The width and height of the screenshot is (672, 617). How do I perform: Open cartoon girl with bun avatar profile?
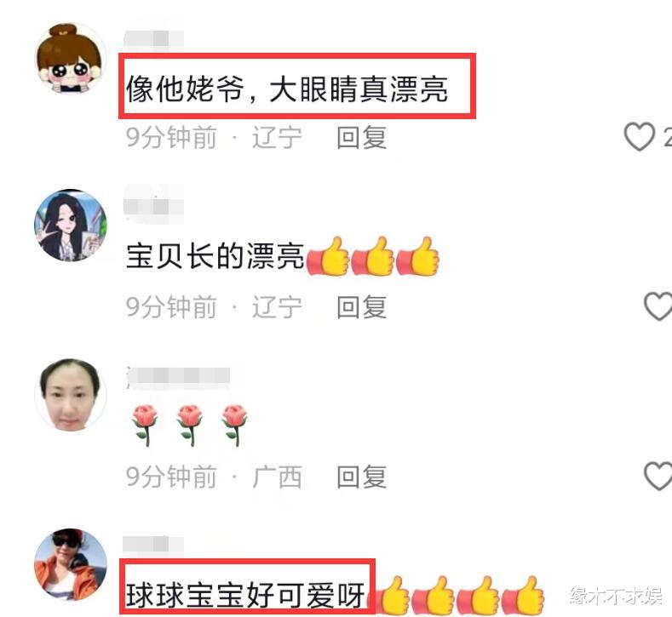point(71,58)
